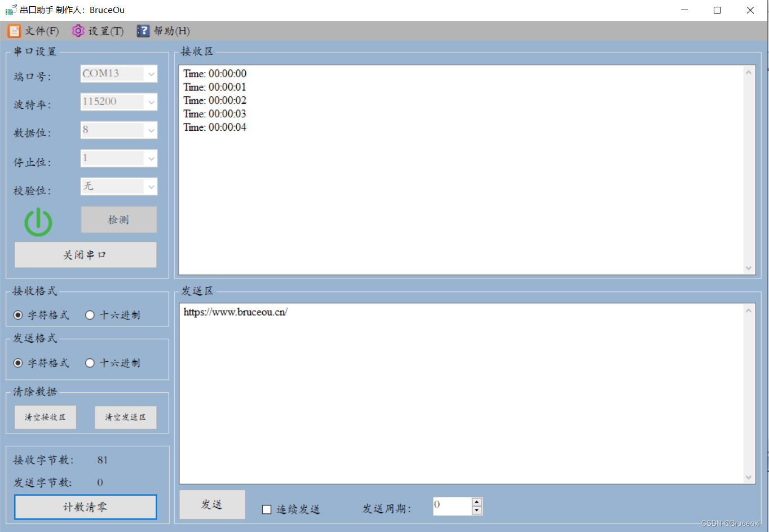Image resolution: width=769 pixels, height=532 pixels.
Task: Open the 设置(T) menu
Action: tap(98, 31)
